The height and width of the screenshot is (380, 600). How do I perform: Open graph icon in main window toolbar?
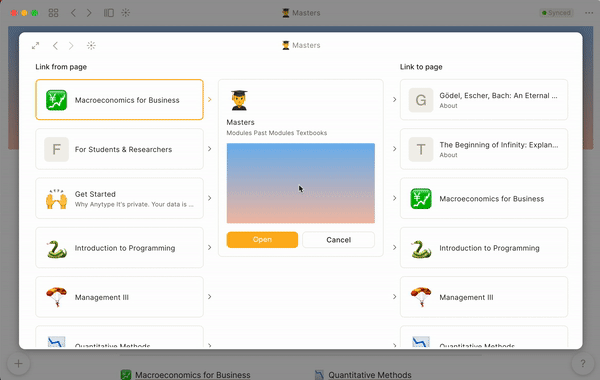pos(126,13)
